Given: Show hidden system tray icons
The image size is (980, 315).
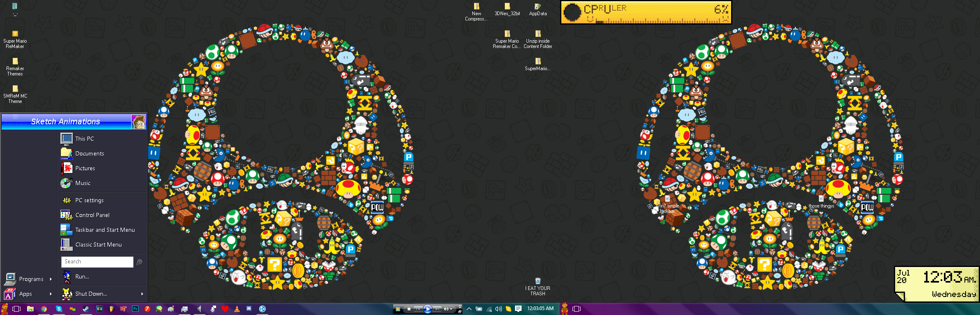Looking at the screenshot, I should (x=469, y=309).
